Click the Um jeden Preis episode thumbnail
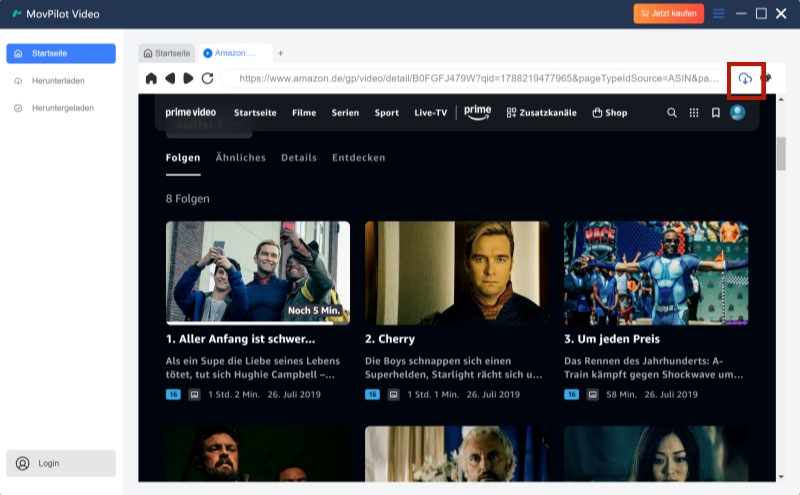800x495 pixels. point(656,273)
